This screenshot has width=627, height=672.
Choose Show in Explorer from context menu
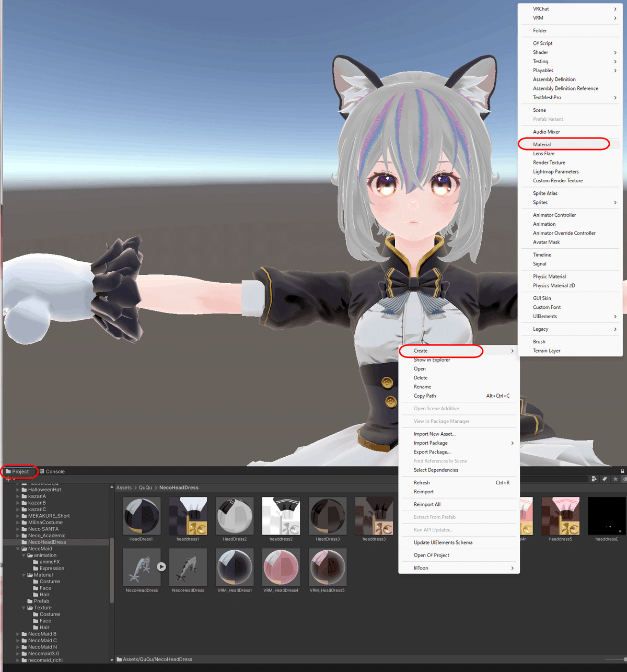coord(459,360)
